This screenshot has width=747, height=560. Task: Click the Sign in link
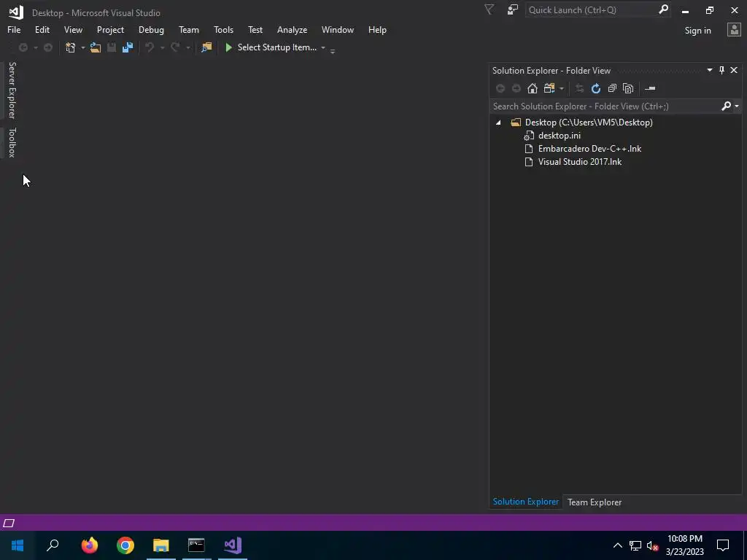tap(697, 30)
